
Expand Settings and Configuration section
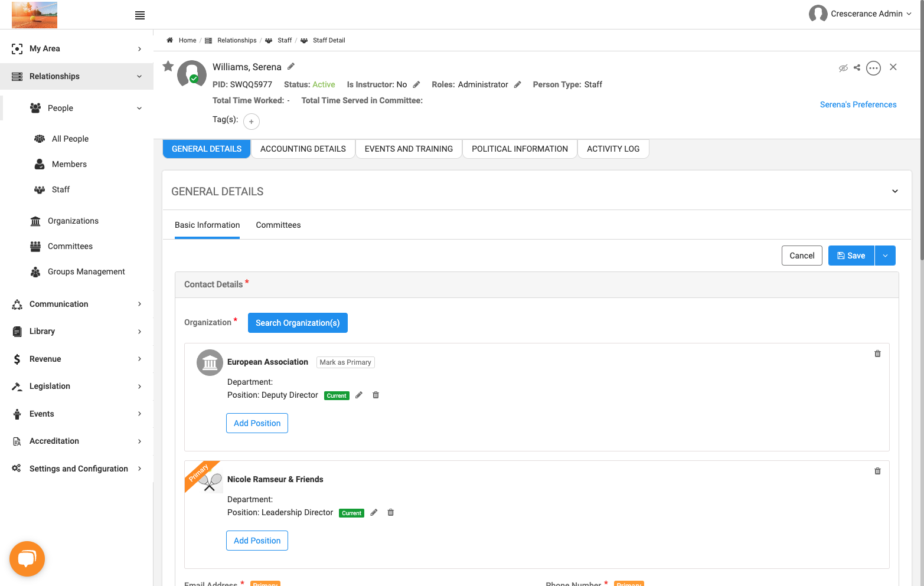point(77,469)
